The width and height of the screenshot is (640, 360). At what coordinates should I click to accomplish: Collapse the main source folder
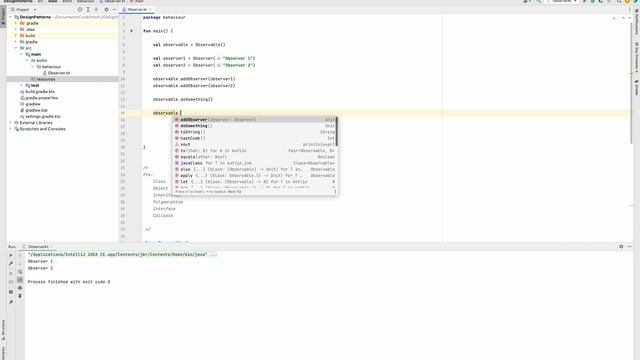(x=22, y=54)
